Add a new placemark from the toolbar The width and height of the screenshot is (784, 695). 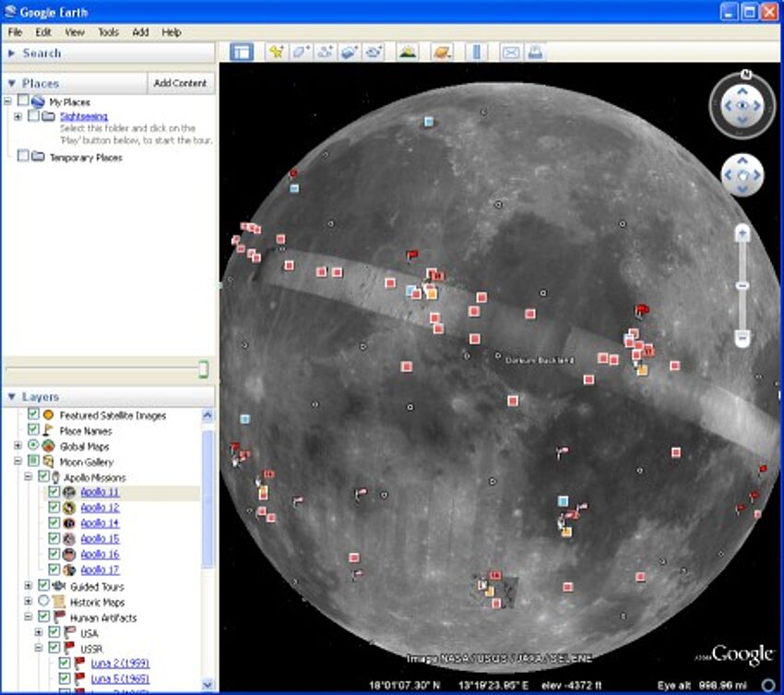coord(277,52)
